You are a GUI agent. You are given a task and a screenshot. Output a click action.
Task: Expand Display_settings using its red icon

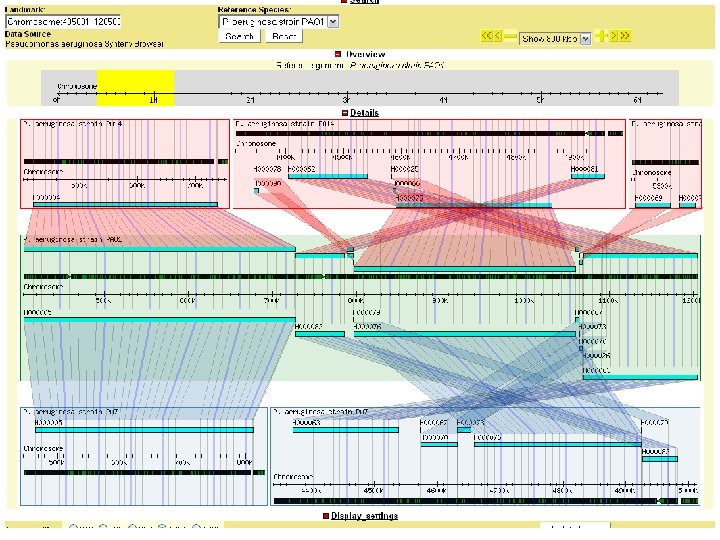click(x=326, y=516)
